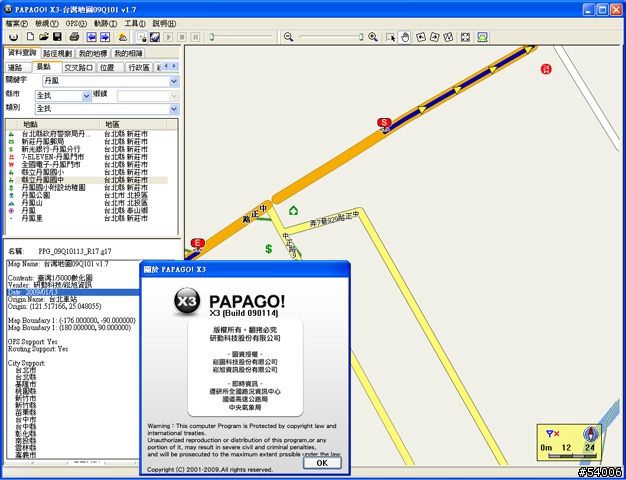Create a new file with the blank page icon

click(x=30, y=37)
